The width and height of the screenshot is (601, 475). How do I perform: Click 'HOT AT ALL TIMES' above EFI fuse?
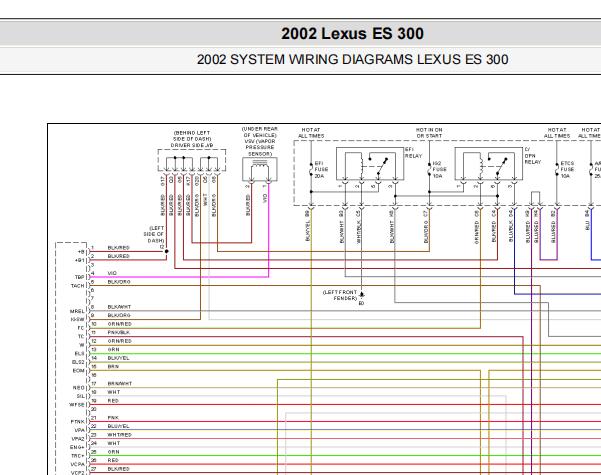click(x=311, y=133)
